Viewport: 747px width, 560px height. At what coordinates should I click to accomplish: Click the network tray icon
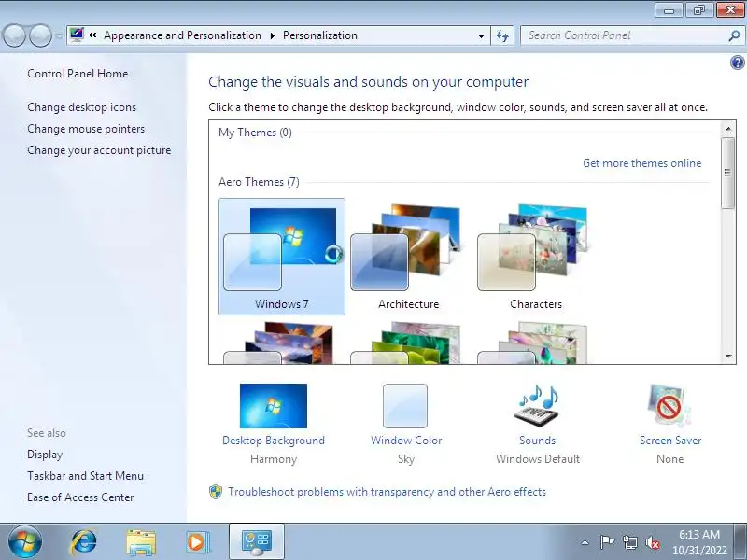coord(629,542)
